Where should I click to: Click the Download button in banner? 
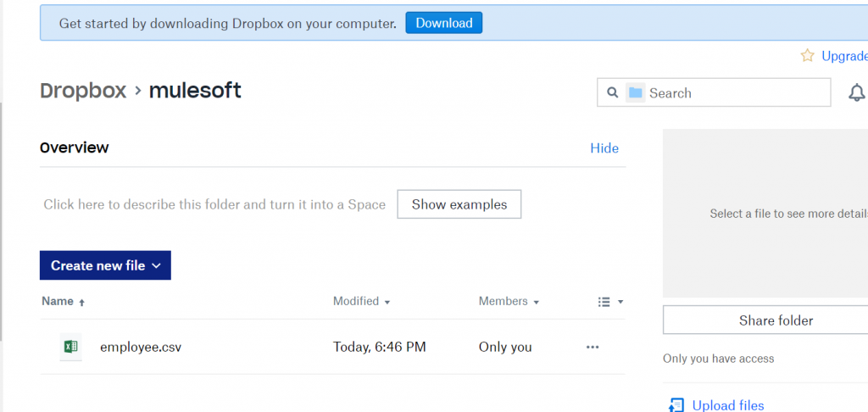pyautogui.click(x=444, y=23)
